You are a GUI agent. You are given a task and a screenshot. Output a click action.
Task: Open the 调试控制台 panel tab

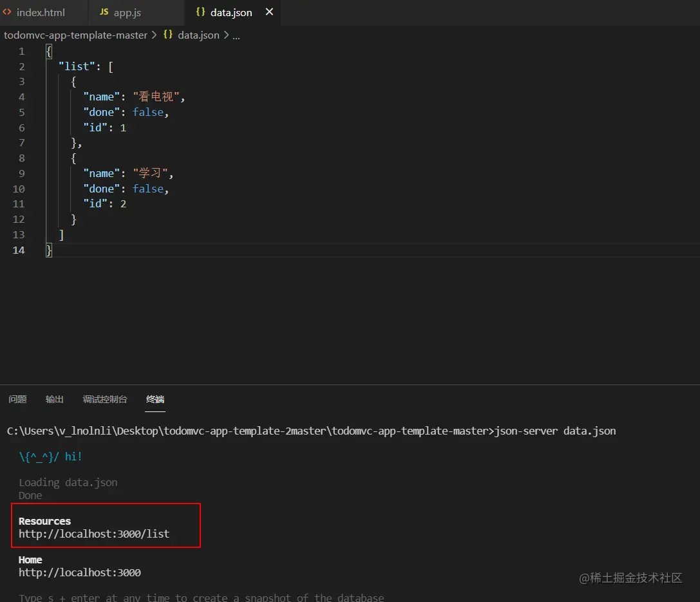click(x=105, y=399)
